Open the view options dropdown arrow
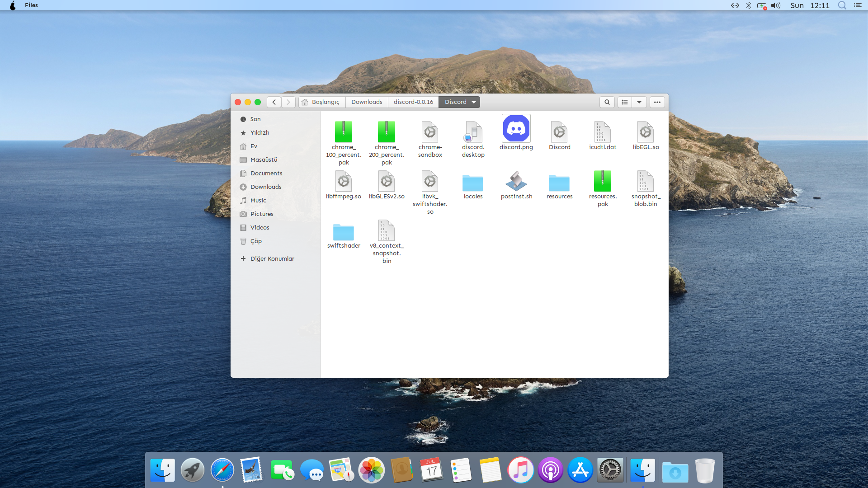Screen dimensions: 868x488 click(x=639, y=102)
